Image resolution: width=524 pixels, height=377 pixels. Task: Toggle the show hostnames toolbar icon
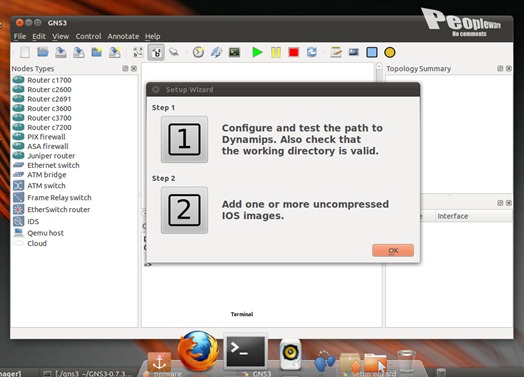pos(156,52)
